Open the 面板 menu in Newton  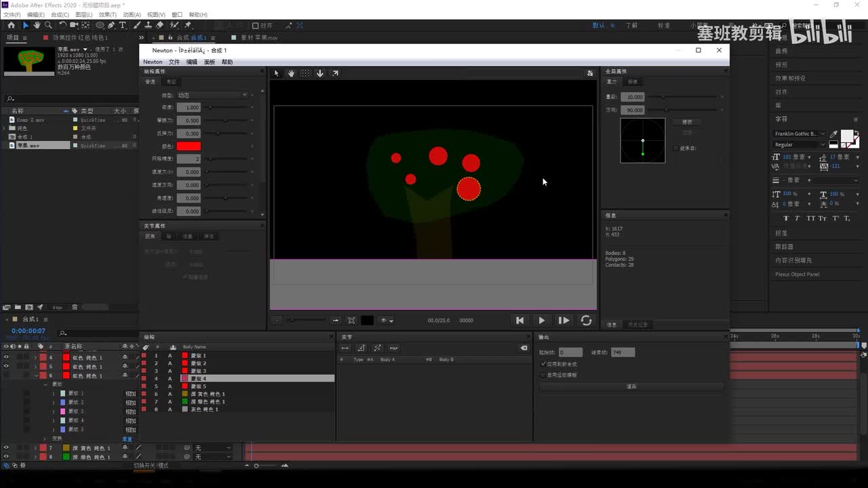pos(210,62)
